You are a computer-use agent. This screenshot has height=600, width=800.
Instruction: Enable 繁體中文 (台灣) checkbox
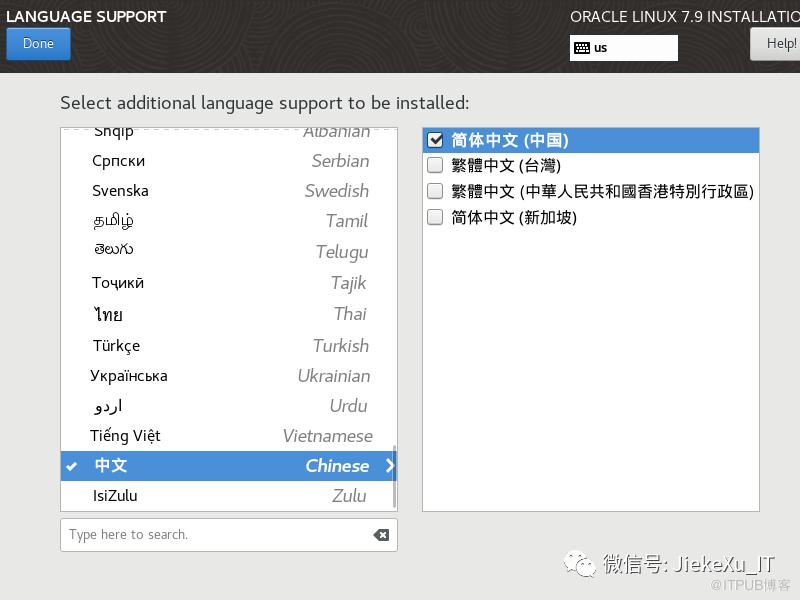point(435,165)
